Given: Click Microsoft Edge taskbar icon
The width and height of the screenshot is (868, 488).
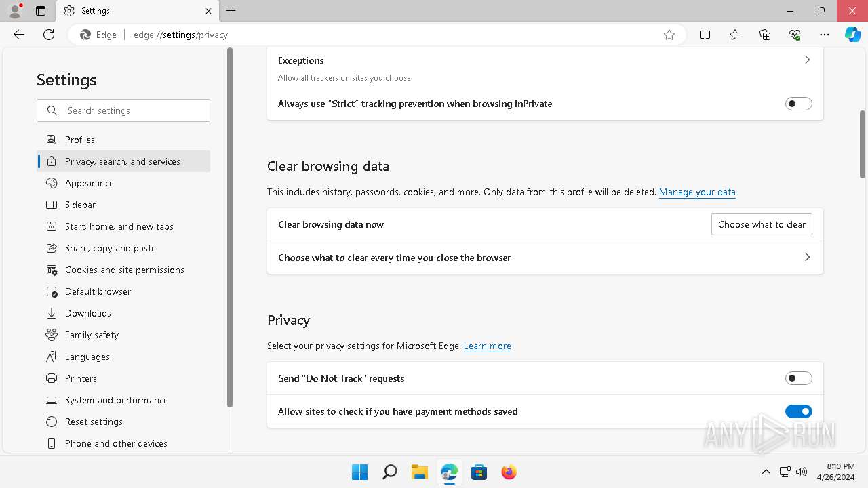Looking at the screenshot, I should 449,472.
